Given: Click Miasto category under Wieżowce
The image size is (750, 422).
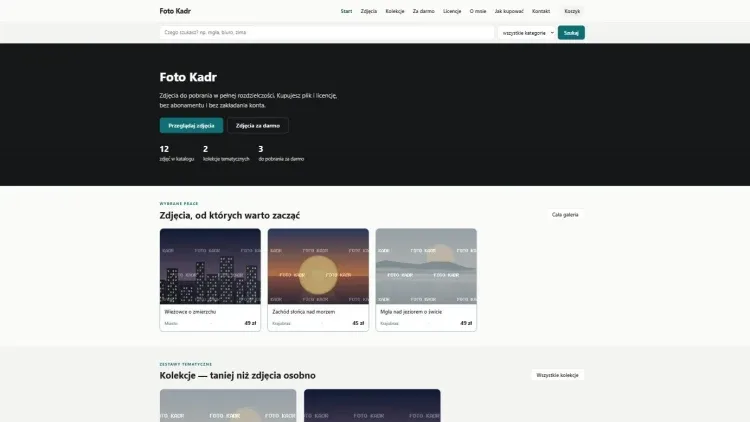Looking at the screenshot, I should tap(171, 323).
